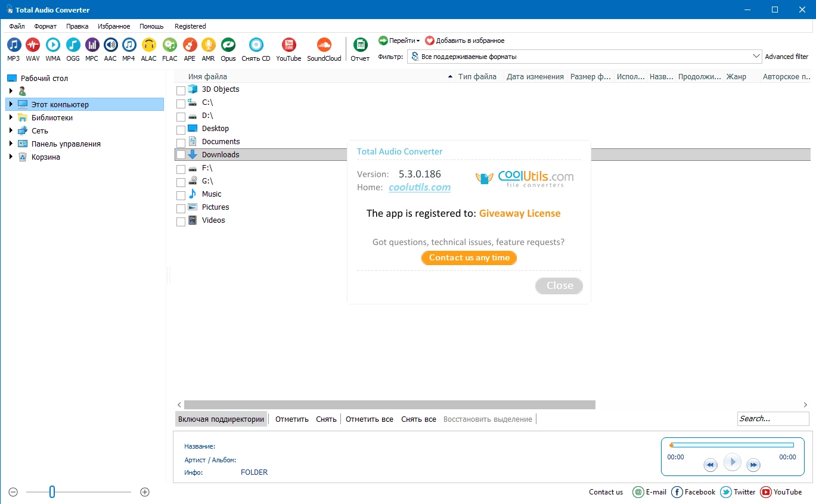This screenshot has height=504, width=816.
Task: Expand the user profile tree node
Action: [x=11, y=91]
